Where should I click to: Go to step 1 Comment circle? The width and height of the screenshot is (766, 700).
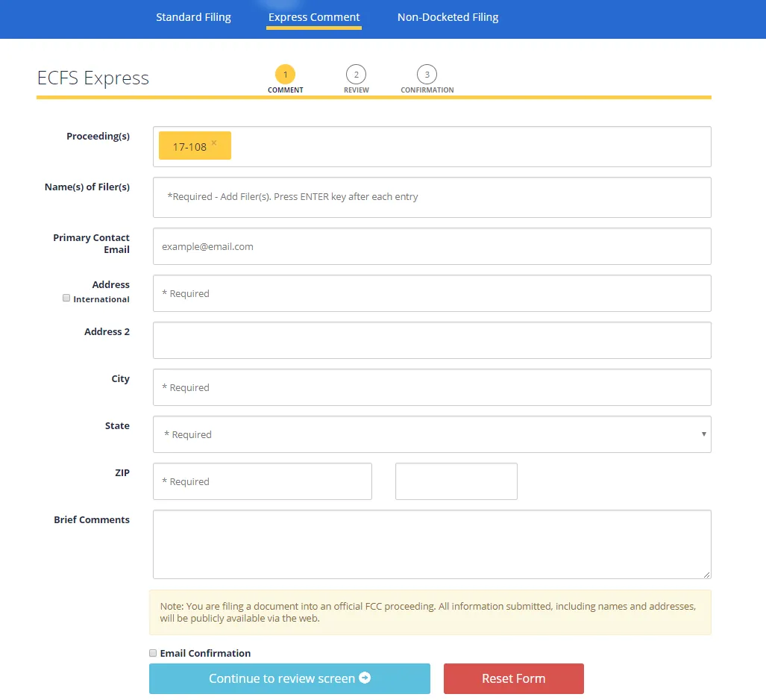point(286,75)
